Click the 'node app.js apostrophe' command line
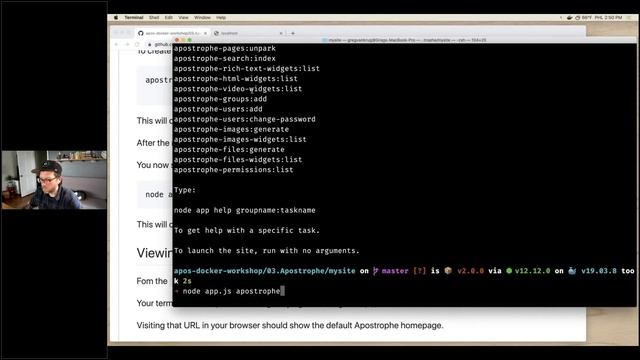640x360 pixels. click(x=231, y=291)
